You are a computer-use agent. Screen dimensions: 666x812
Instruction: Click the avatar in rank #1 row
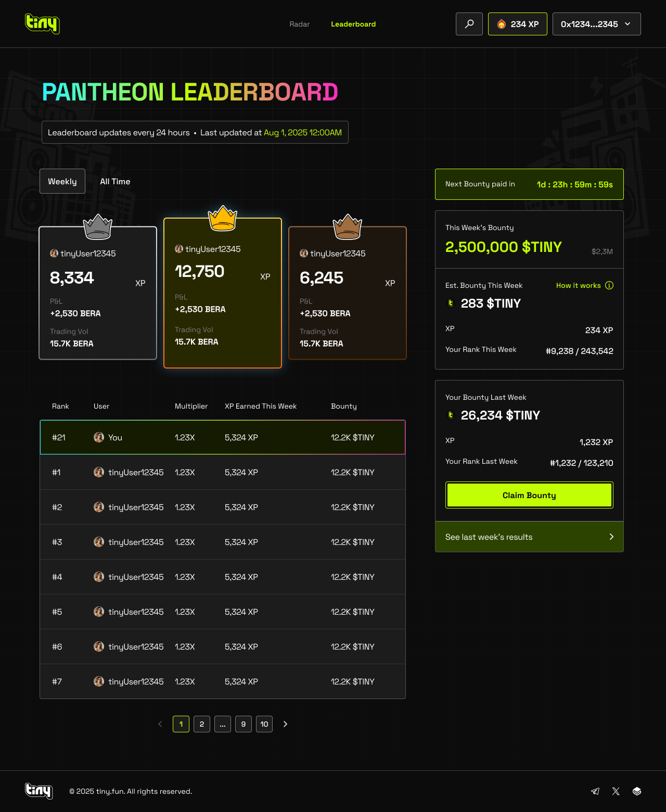coord(99,472)
